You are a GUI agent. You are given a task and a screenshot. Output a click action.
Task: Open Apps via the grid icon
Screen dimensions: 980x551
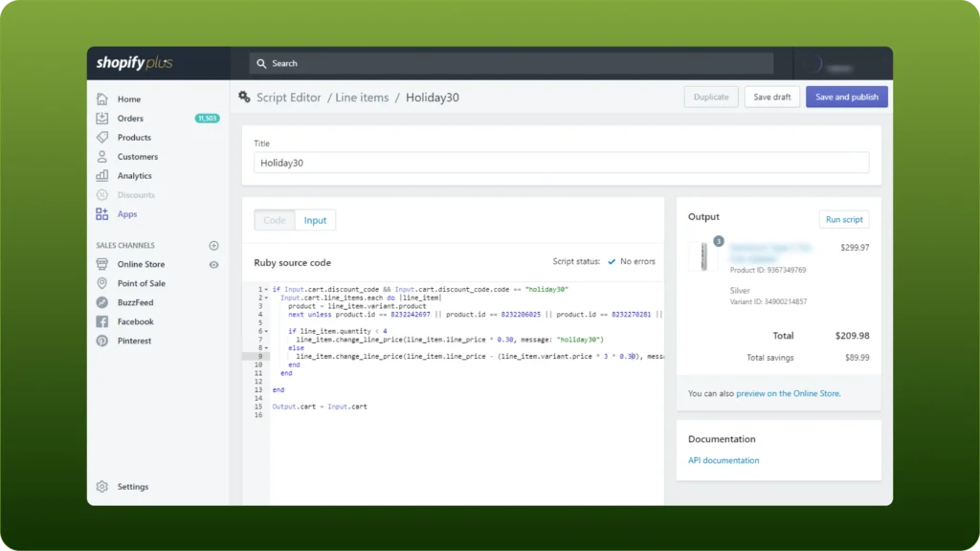coord(102,214)
